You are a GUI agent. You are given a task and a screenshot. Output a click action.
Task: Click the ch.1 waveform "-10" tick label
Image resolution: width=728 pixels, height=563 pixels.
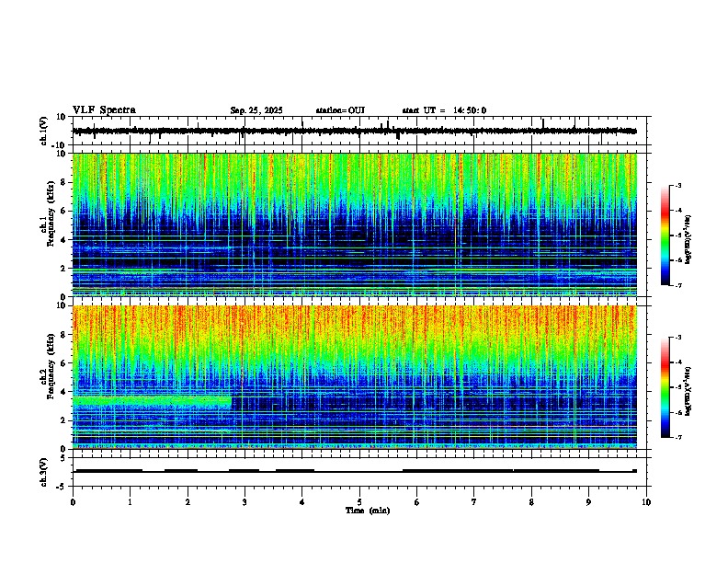pos(59,145)
